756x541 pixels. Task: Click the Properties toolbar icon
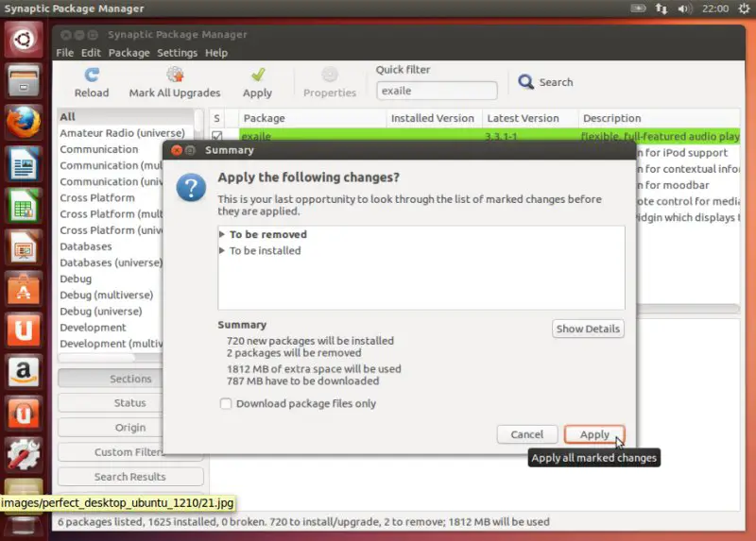[x=330, y=75]
